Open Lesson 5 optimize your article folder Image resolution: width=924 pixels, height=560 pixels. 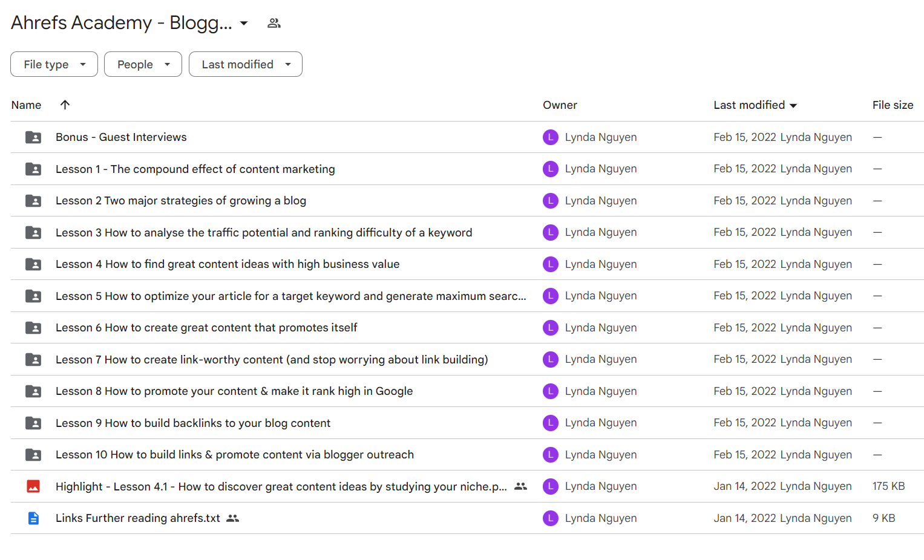pyautogui.click(x=291, y=296)
